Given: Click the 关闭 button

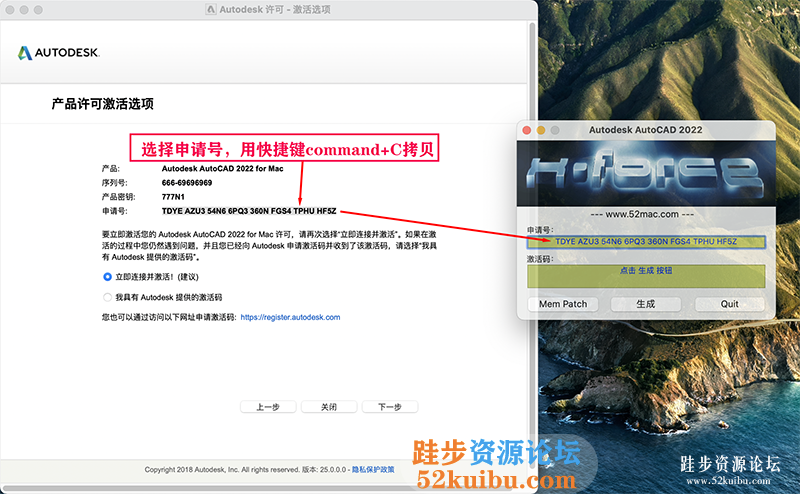Looking at the screenshot, I should coord(329,407).
